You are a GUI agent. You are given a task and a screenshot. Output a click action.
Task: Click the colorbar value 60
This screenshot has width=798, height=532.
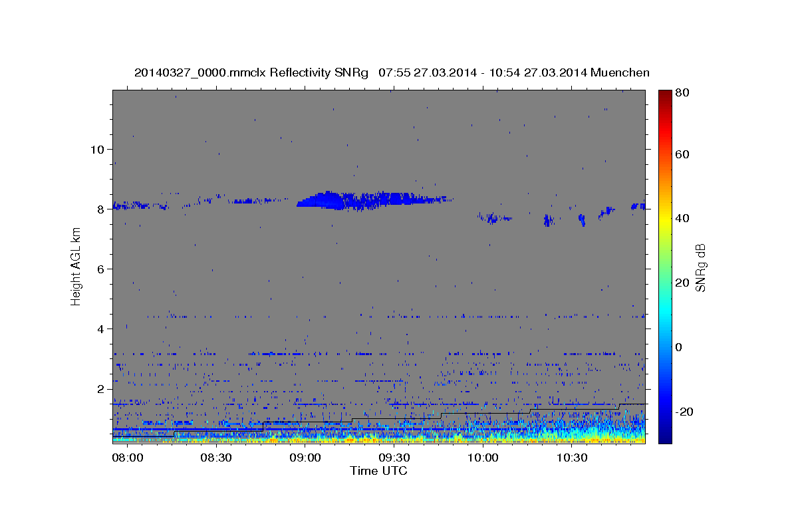(x=684, y=154)
